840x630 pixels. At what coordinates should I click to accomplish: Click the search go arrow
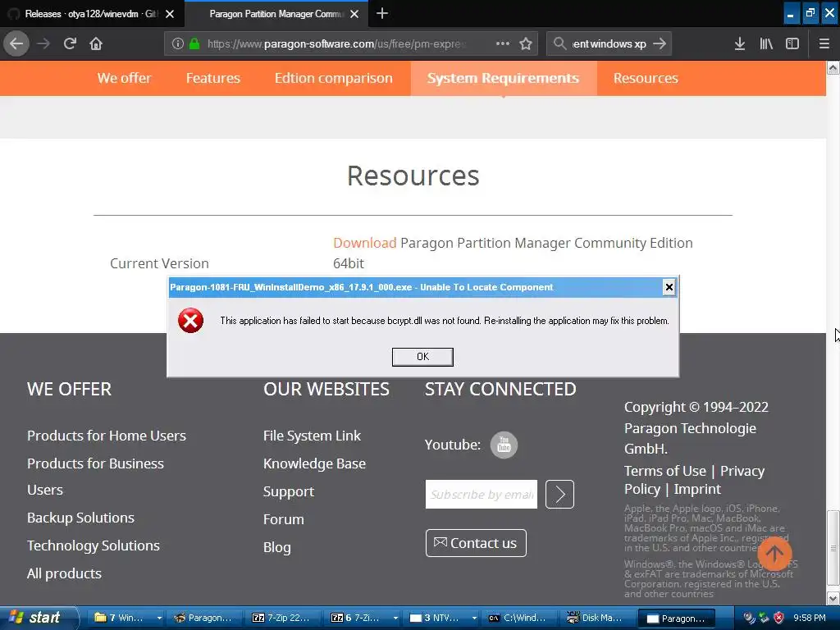[x=660, y=43]
